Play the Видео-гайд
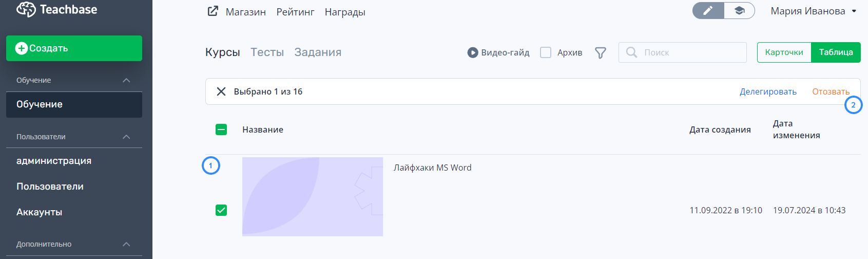The image size is (868, 259). pyautogui.click(x=498, y=52)
